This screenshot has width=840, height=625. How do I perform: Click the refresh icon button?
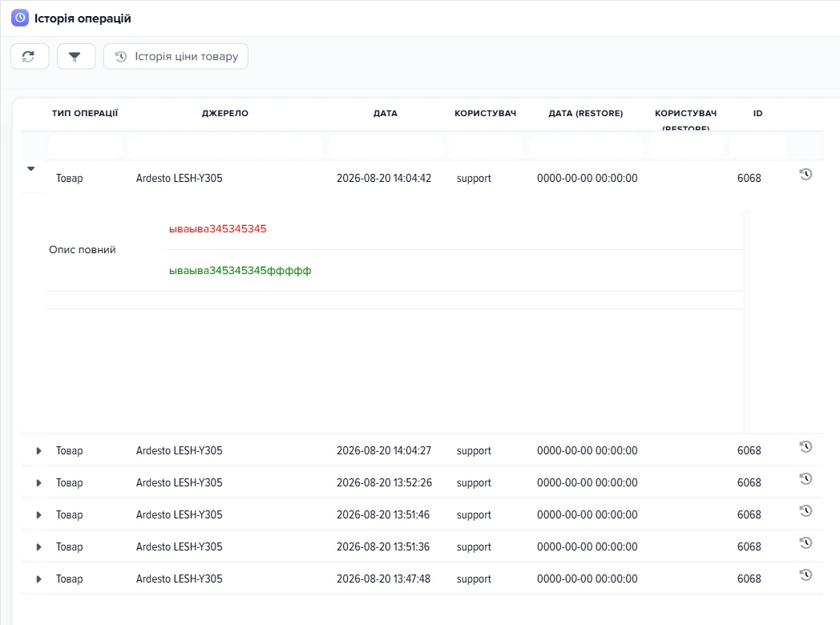click(30, 56)
